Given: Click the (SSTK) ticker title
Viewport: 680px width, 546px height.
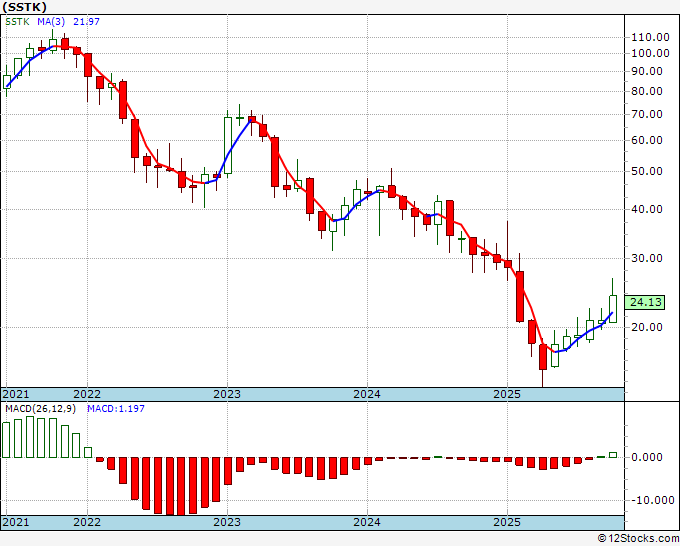Looking at the screenshot, I should pos(25,7).
